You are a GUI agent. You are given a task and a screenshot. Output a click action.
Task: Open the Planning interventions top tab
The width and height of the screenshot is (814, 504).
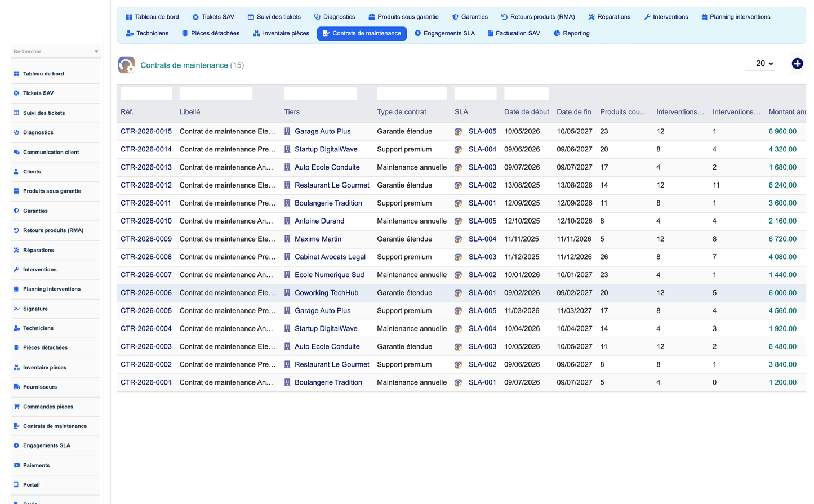point(736,17)
